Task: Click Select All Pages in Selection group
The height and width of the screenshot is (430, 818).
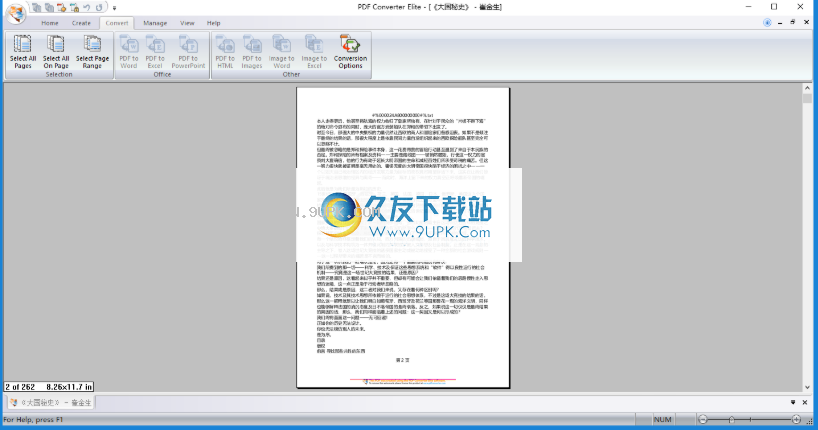Action: pyautogui.click(x=23, y=52)
